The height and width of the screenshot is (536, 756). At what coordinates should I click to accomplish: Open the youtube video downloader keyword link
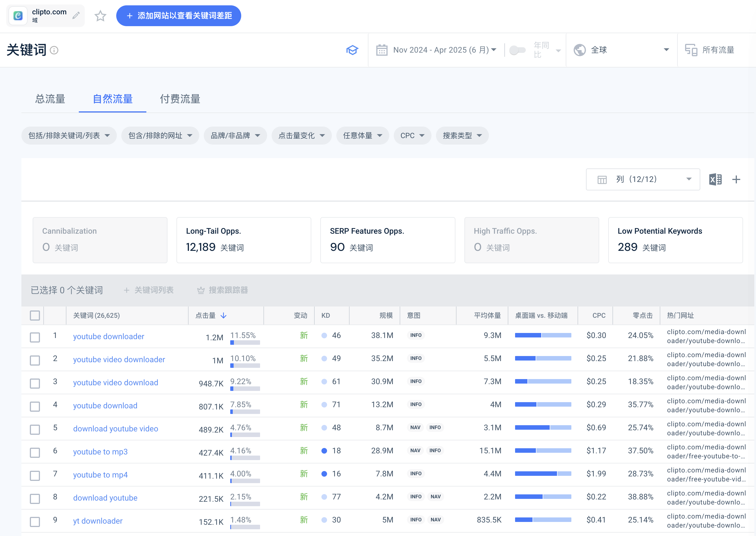[119, 360]
